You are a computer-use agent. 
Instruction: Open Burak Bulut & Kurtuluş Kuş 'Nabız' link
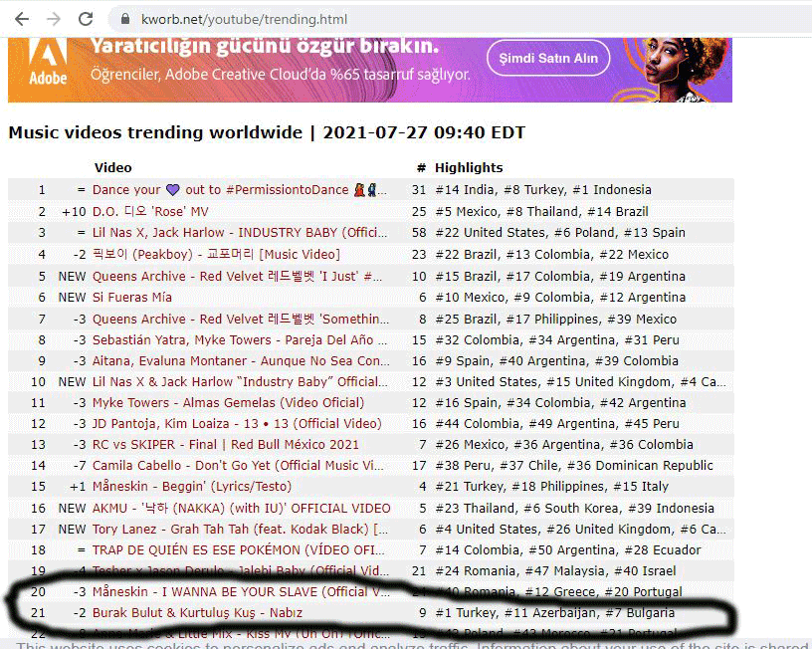coord(197,613)
